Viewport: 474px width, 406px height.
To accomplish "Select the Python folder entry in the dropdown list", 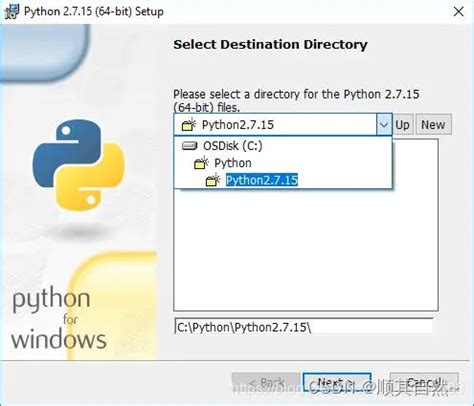I will pyautogui.click(x=283, y=163).
